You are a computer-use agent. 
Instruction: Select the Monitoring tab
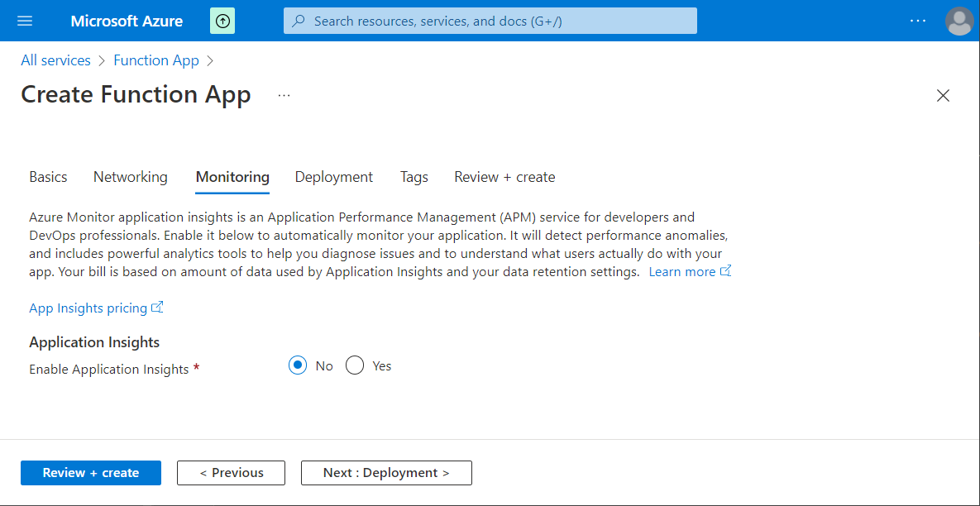232,178
